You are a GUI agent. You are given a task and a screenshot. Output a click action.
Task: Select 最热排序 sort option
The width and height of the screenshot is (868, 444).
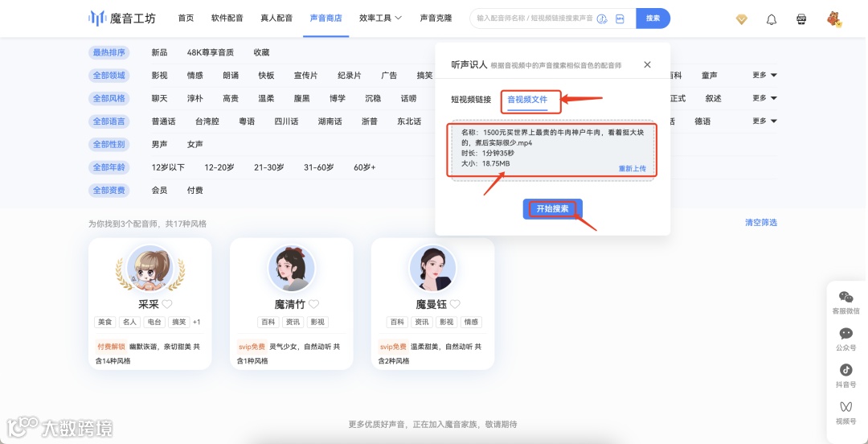pyautogui.click(x=109, y=52)
